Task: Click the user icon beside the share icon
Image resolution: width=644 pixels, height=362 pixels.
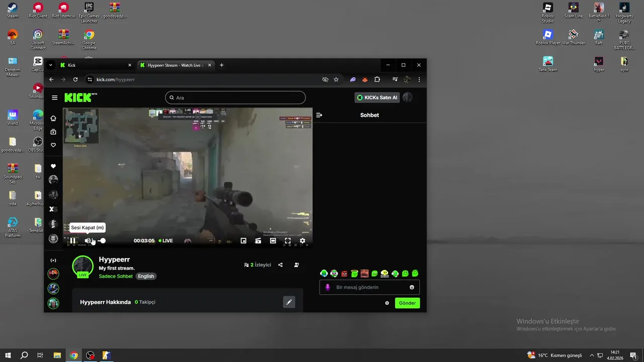Action: tap(296, 265)
